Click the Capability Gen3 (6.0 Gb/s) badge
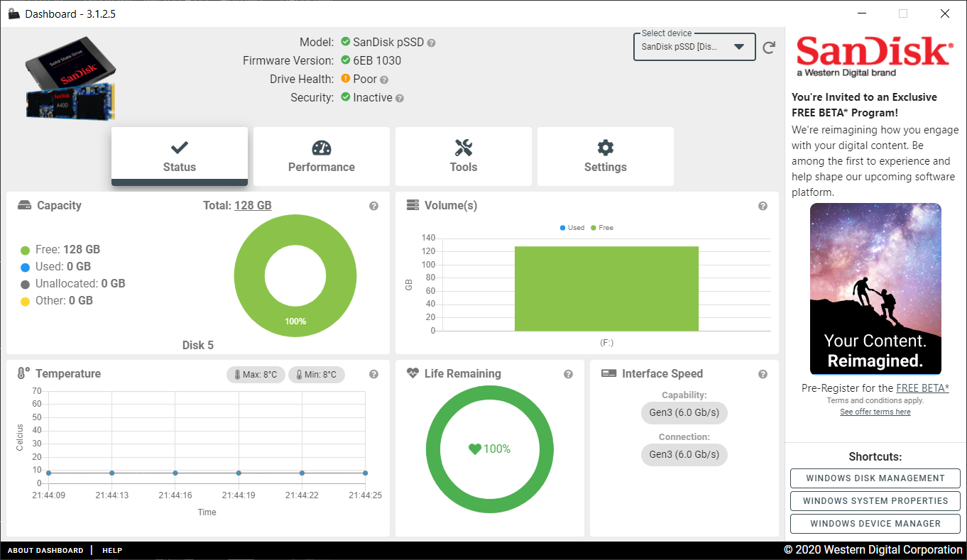Image resolution: width=967 pixels, height=560 pixels. [x=684, y=413]
